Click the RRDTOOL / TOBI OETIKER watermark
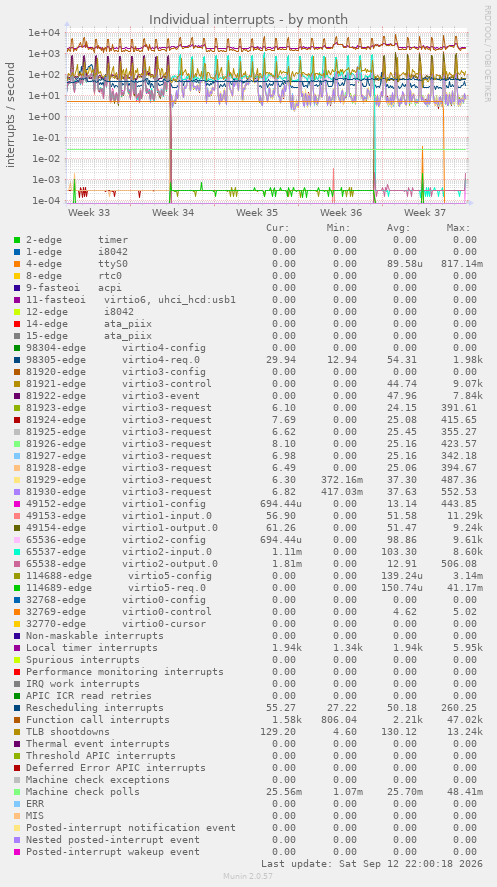The image size is (497, 887). tap(487, 54)
